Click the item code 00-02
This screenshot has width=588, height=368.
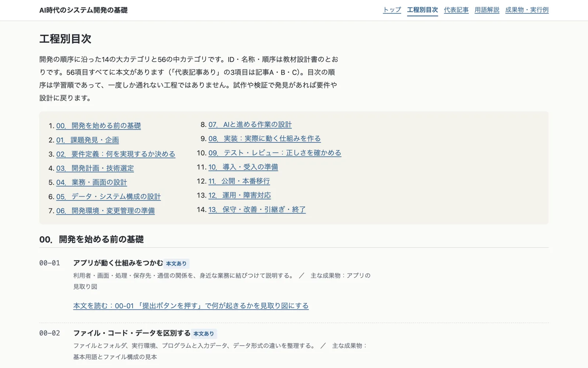pyautogui.click(x=50, y=333)
